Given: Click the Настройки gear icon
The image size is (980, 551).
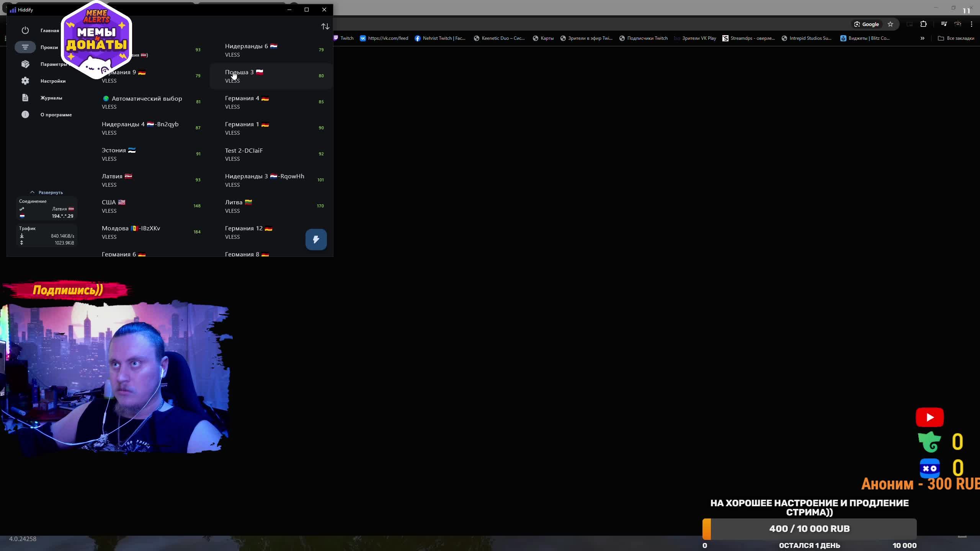Looking at the screenshot, I should [25, 81].
